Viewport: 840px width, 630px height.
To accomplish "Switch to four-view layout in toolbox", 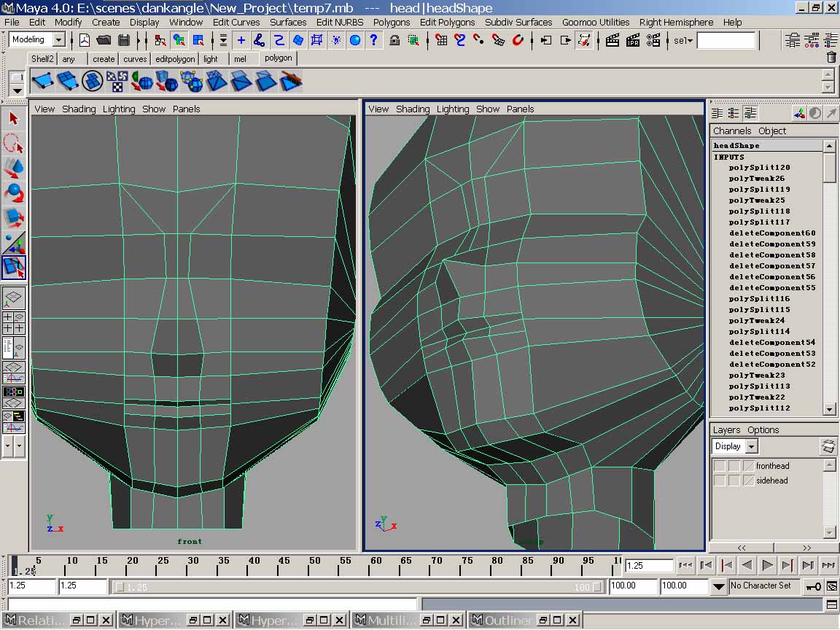I will (14, 323).
